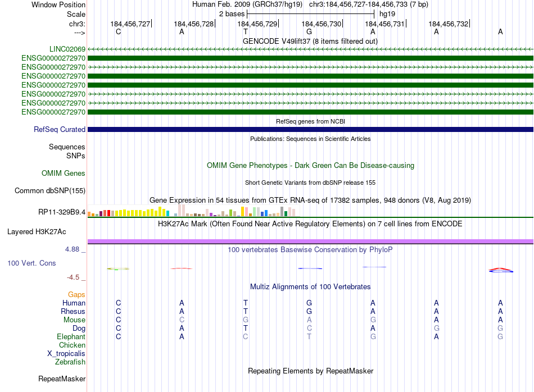The height and width of the screenshot is (392, 534).
Task: Select the Gaps row label
Action: [76, 294]
